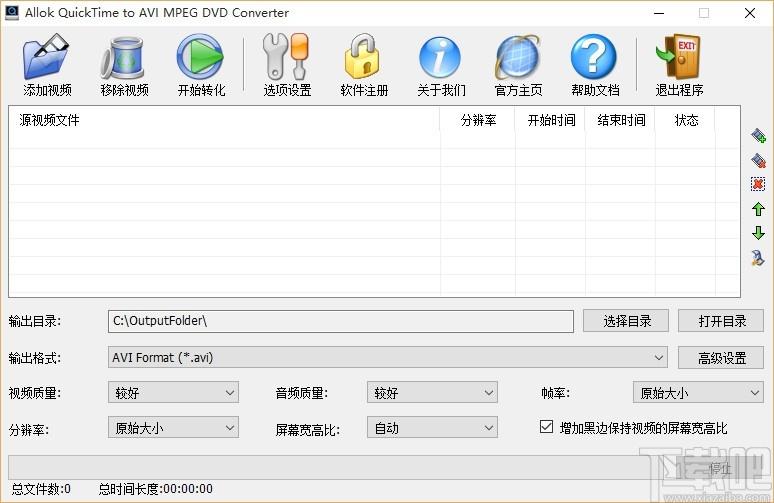
Task: Move file up with green up arrow
Action: (x=758, y=209)
